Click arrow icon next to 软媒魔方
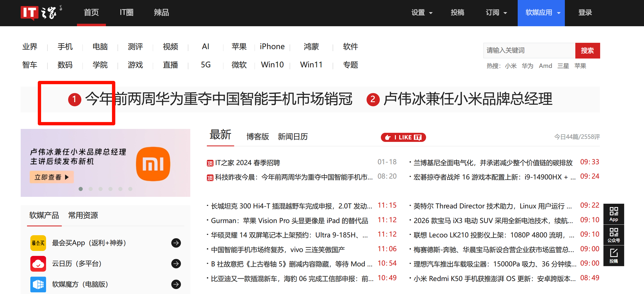The height and width of the screenshot is (294, 644). [x=176, y=284]
